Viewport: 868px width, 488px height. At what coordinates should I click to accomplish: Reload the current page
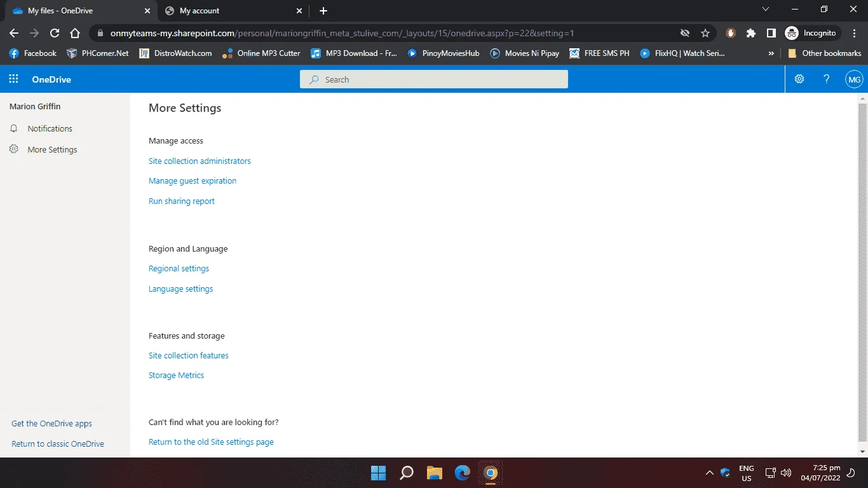point(55,33)
